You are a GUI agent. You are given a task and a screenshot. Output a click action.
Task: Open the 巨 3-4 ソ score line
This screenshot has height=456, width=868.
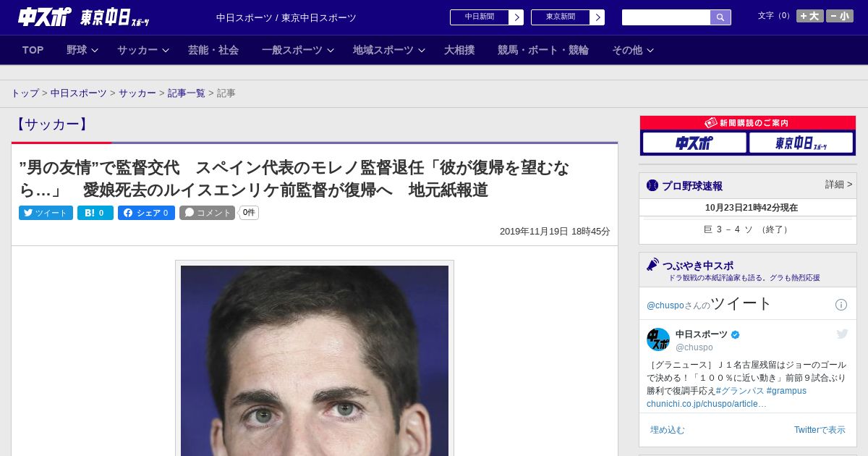click(748, 229)
